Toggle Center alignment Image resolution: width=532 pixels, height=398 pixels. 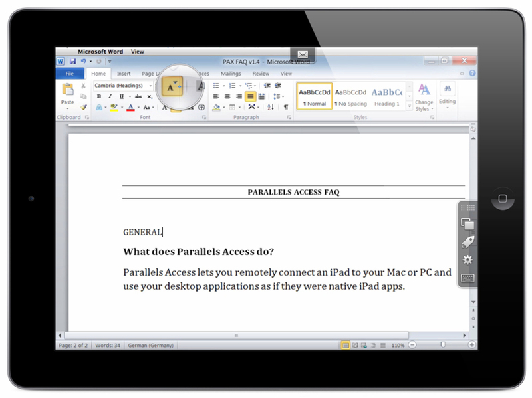(227, 96)
